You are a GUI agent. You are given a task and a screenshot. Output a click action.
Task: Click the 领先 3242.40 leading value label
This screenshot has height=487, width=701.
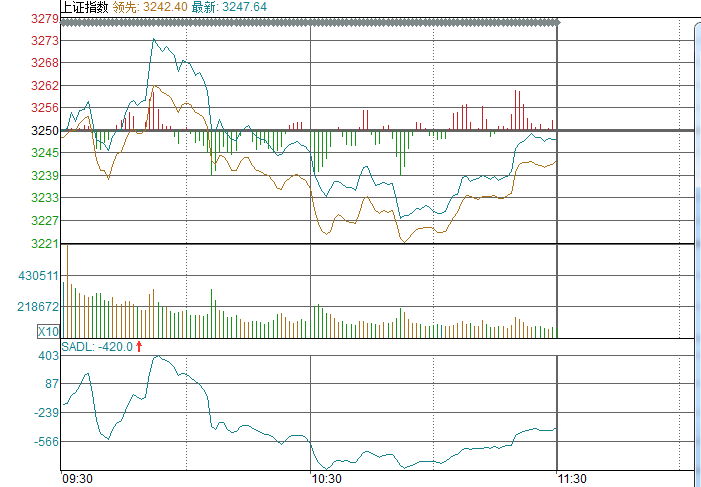coord(149,7)
